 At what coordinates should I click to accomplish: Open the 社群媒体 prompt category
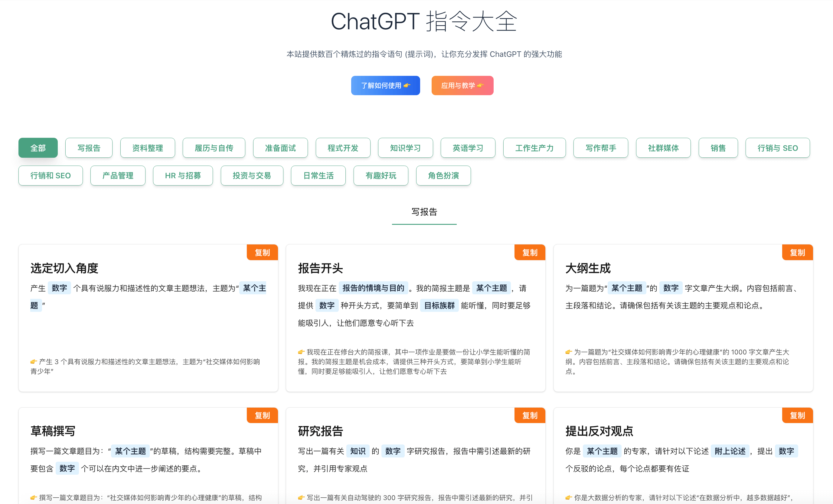pos(663,148)
